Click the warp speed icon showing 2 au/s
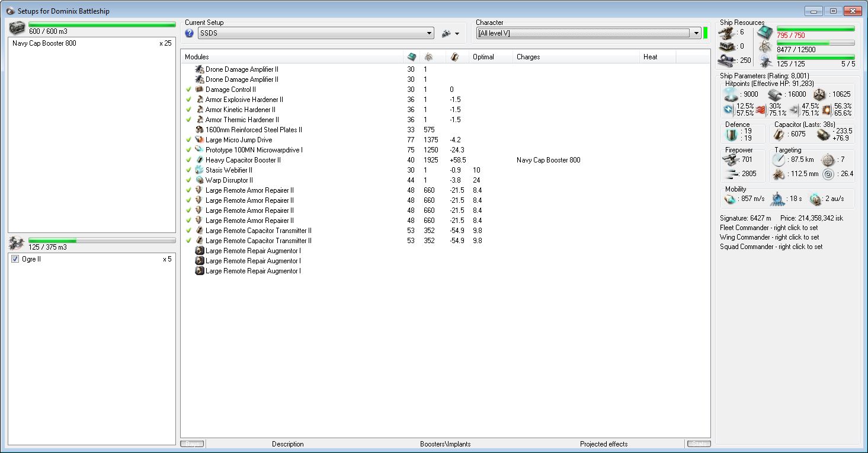The height and width of the screenshot is (453, 868). coord(815,199)
